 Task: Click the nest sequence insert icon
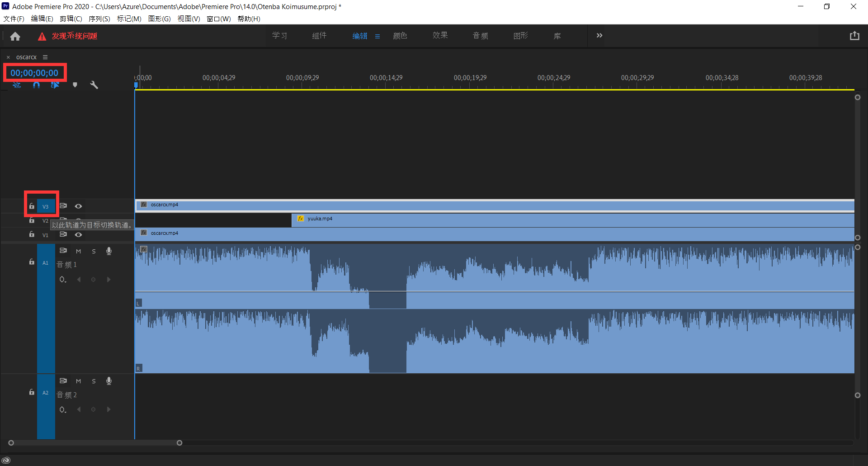point(17,85)
